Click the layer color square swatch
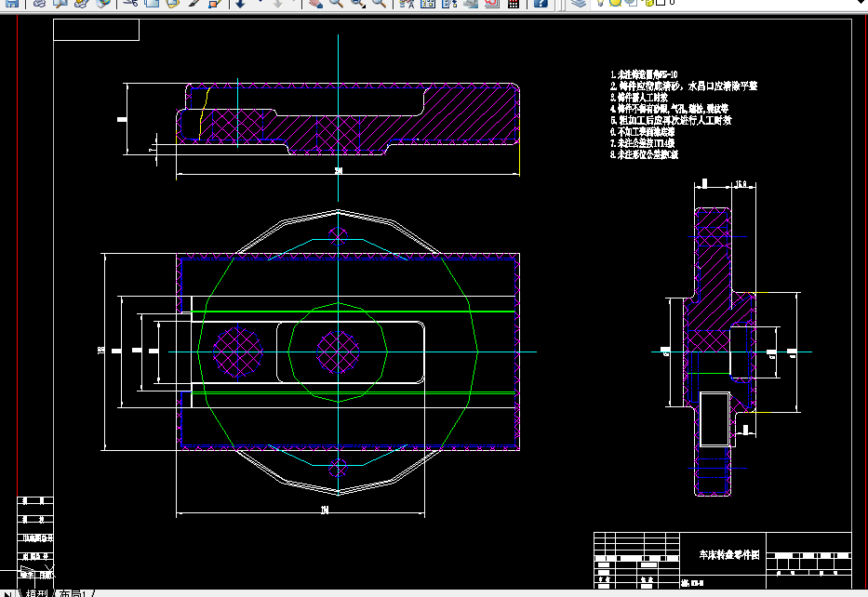The width and height of the screenshot is (868, 597). (661, 2)
